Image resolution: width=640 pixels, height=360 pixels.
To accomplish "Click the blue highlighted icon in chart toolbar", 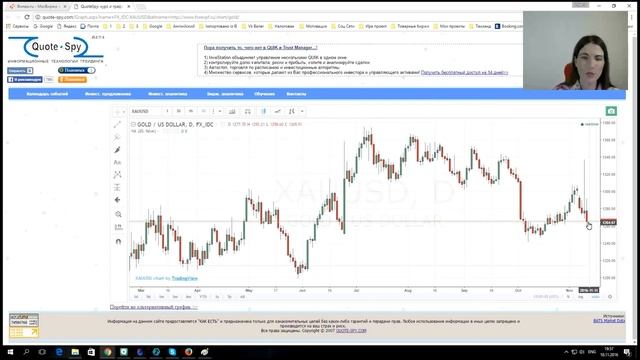I will (264, 111).
